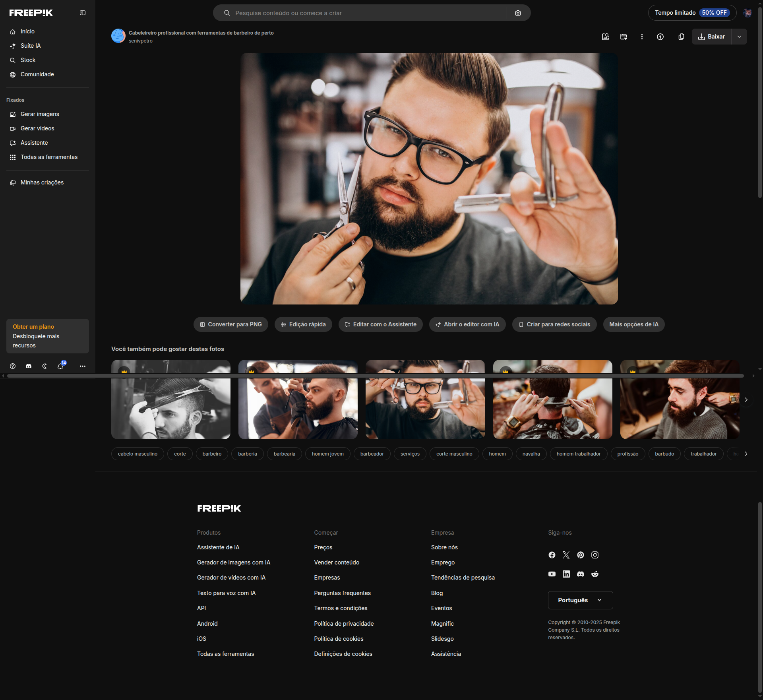Image resolution: width=763 pixels, height=700 pixels.
Task: Open Suite IA in the sidebar
Action: [x=30, y=46]
